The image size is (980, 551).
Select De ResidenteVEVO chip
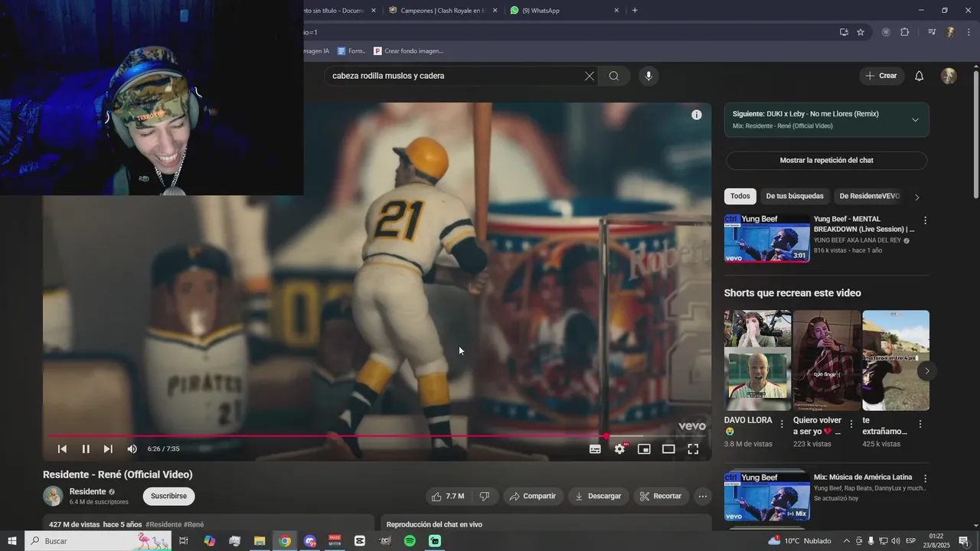tap(869, 196)
